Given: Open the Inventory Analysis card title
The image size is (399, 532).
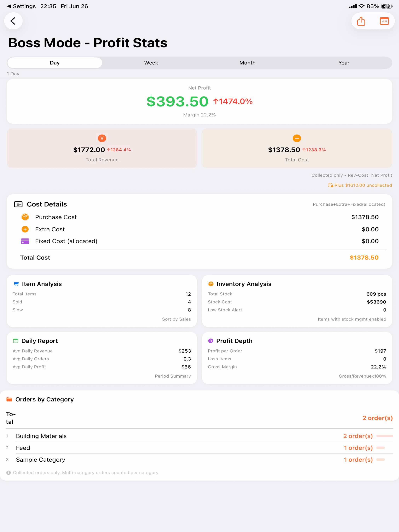Looking at the screenshot, I should [x=244, y=284].
